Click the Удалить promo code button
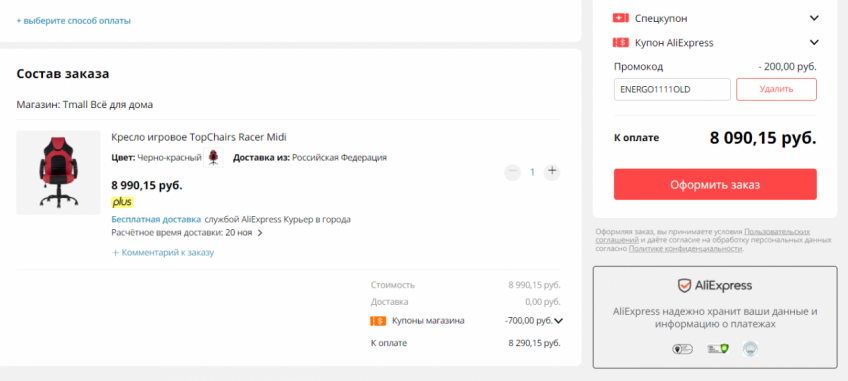Image resolution: width=848 pixels, height=381 pixels. pos(776,89)
